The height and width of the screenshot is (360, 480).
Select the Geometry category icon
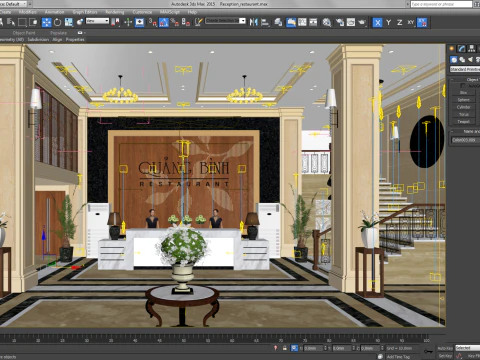pos(454,60)
